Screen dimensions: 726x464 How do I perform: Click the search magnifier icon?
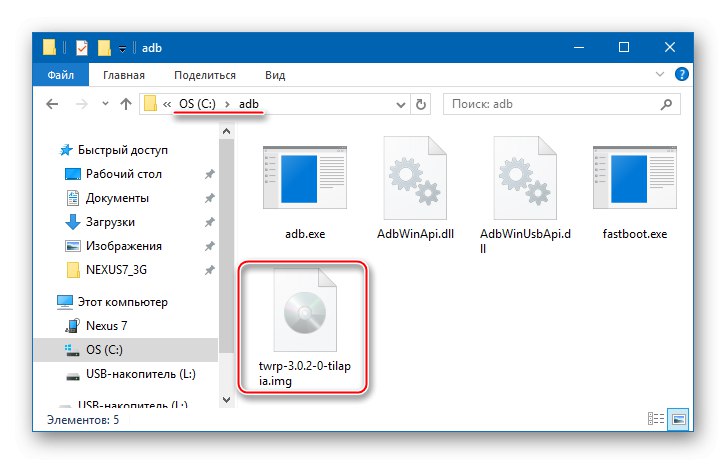tap(666, 104)
